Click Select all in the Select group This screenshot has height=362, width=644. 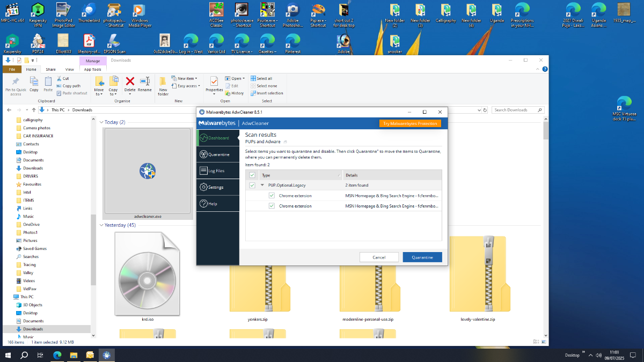tap(261, 79)
